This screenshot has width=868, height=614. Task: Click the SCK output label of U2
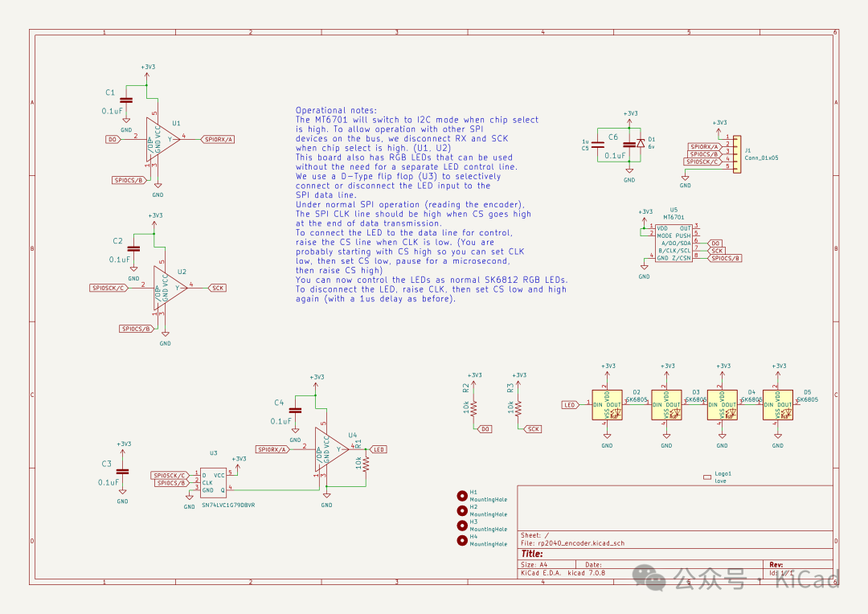point(218,288)
